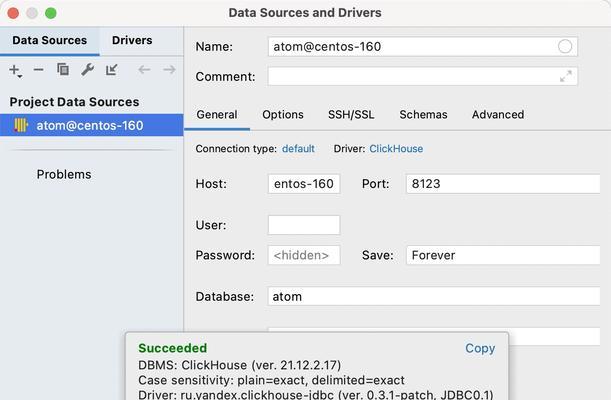Click the ClickHouse icon beside atom@centos-160
Viewport: 611px width, 400px height.
pos(21,125)
